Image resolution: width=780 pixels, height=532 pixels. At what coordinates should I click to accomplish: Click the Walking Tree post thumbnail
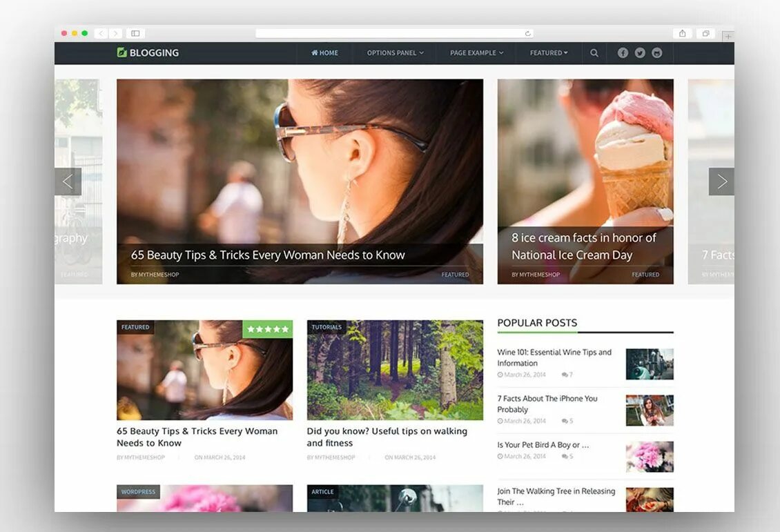point(650,499)
